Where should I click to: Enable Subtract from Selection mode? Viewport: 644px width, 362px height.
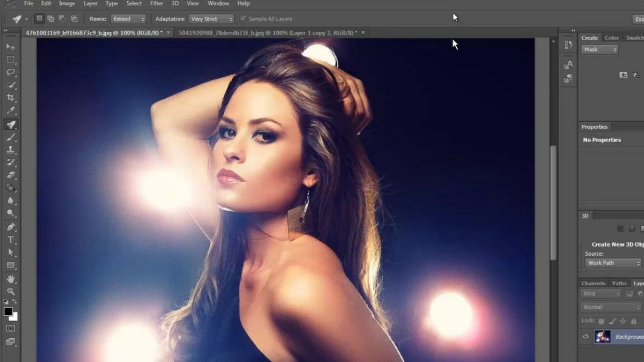point(62,19)
